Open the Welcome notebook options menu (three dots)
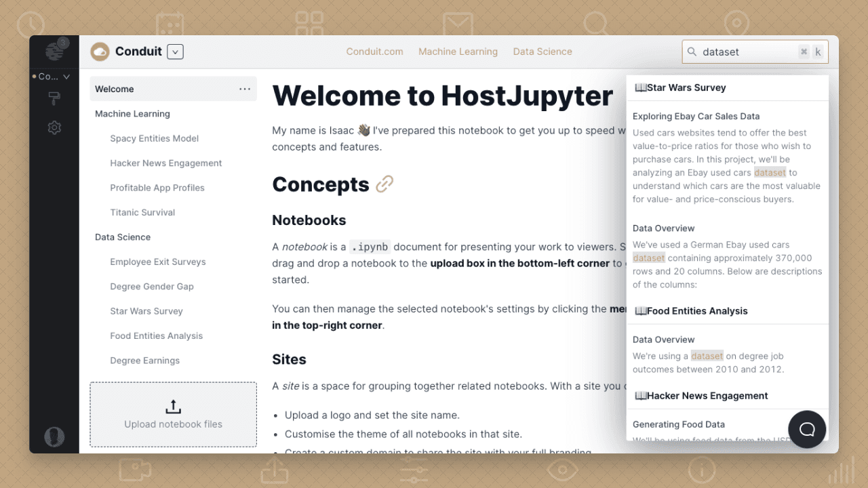This screenshot has width=868, height=488. [x=245, y=89]
